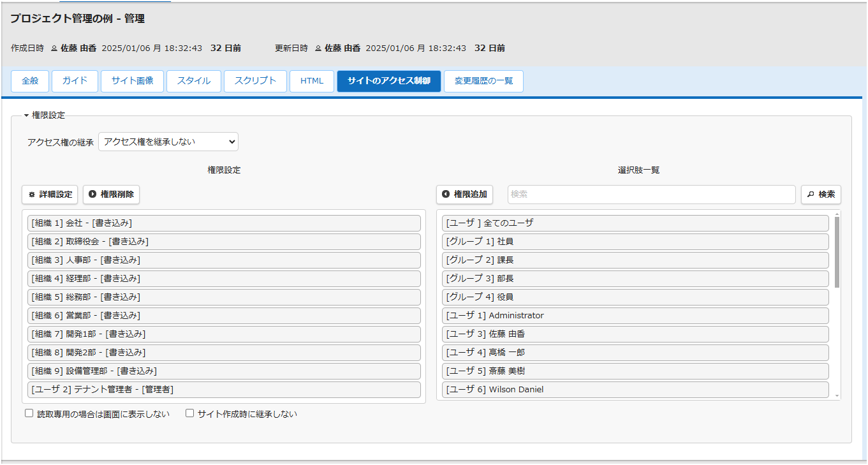The height and width of the screenshot is (465, 868).
Task: Open the アクセス権の継承 dropdown
Action: [x=168, y=142]
